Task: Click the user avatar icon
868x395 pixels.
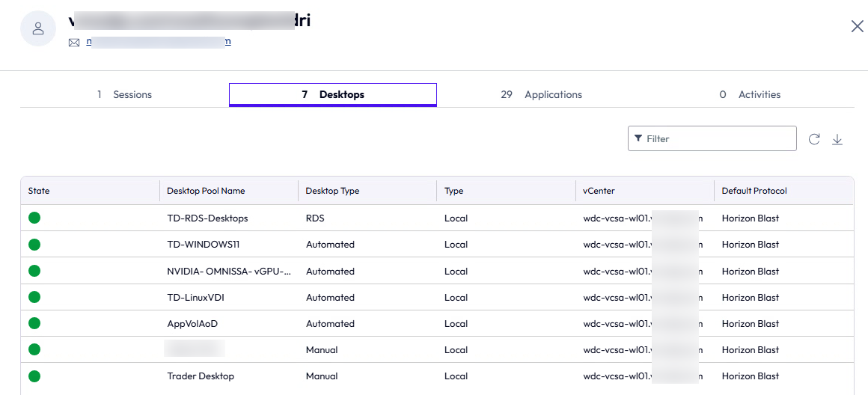Action: [x=38, y=28]
